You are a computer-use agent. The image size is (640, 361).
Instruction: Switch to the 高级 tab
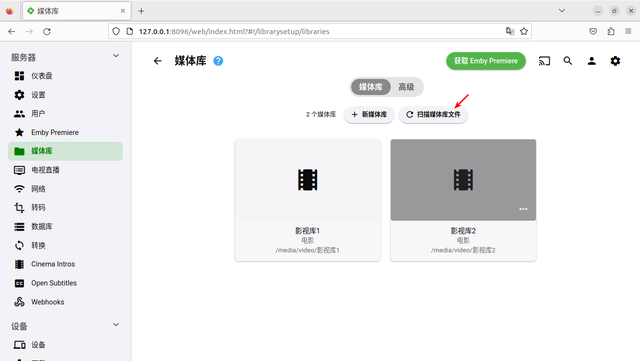click(406, 87)
